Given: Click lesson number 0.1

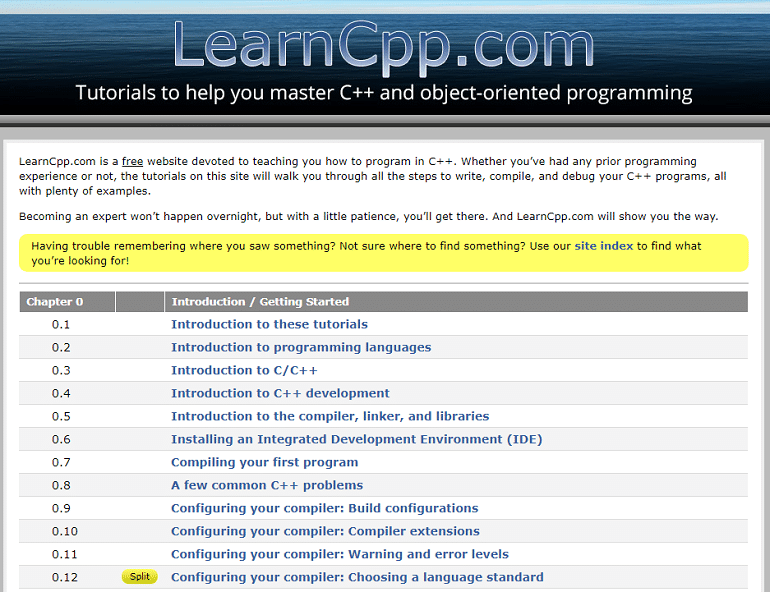Looking at the screenshot, I should (x=61, y=324).
